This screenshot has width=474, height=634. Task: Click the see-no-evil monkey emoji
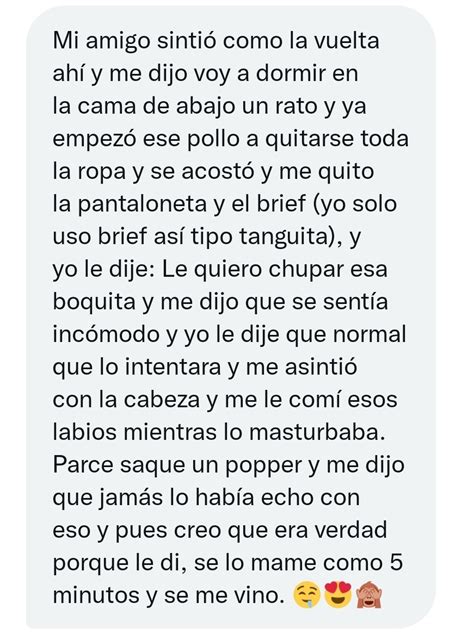tap(369, 596)
